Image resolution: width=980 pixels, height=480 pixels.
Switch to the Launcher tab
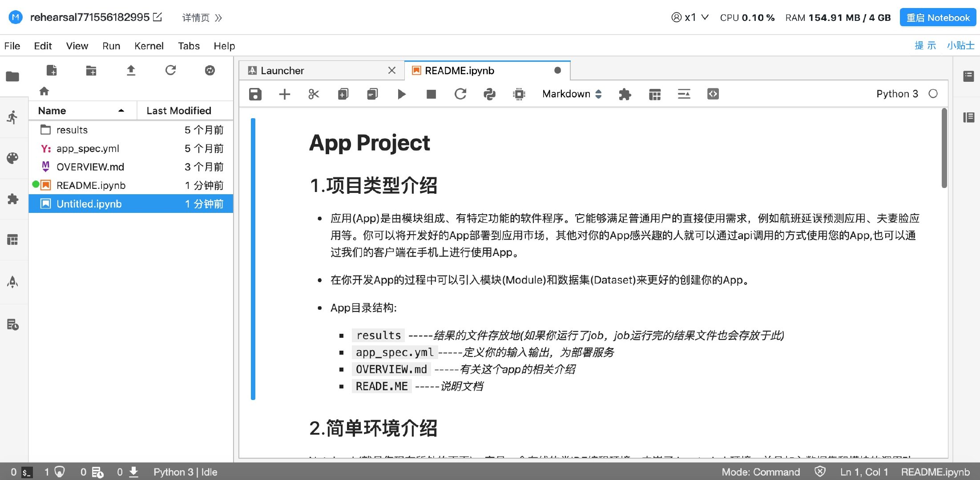click(282, 71)
